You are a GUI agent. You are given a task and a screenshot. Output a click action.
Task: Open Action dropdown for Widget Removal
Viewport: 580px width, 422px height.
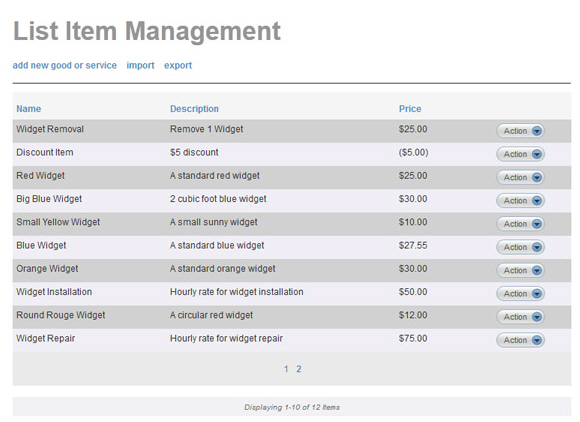coord(520,131)
